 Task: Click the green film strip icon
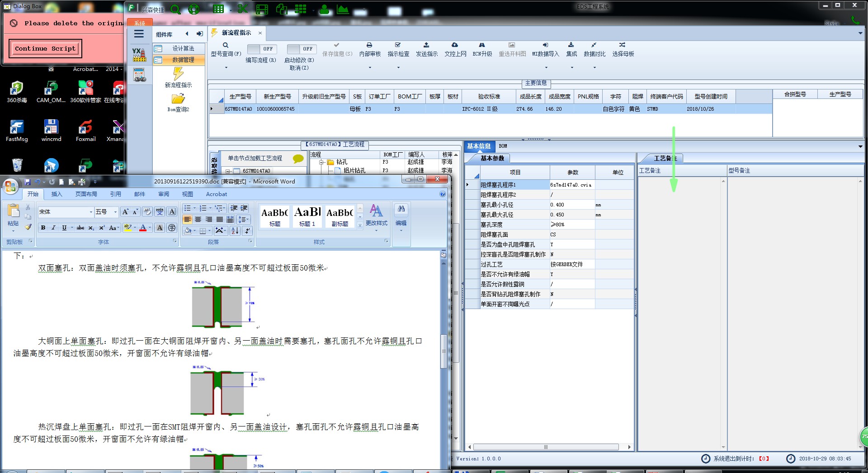[x=262, y=9]
